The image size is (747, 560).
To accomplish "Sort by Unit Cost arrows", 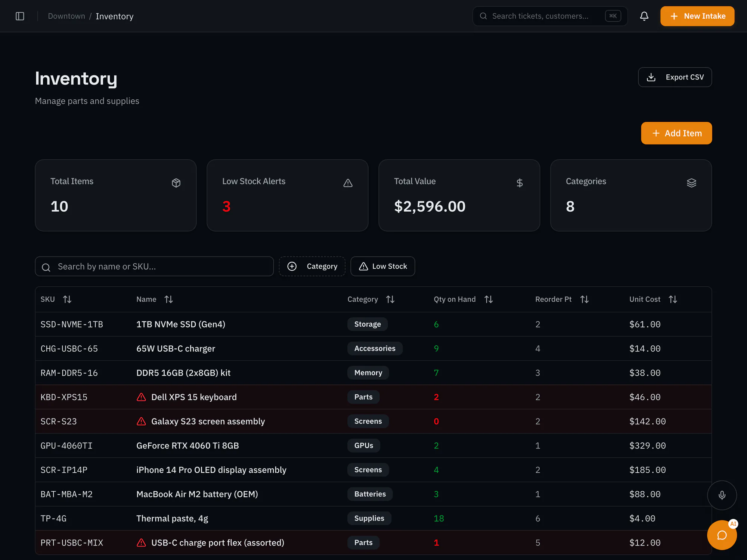I will (673, 299).
